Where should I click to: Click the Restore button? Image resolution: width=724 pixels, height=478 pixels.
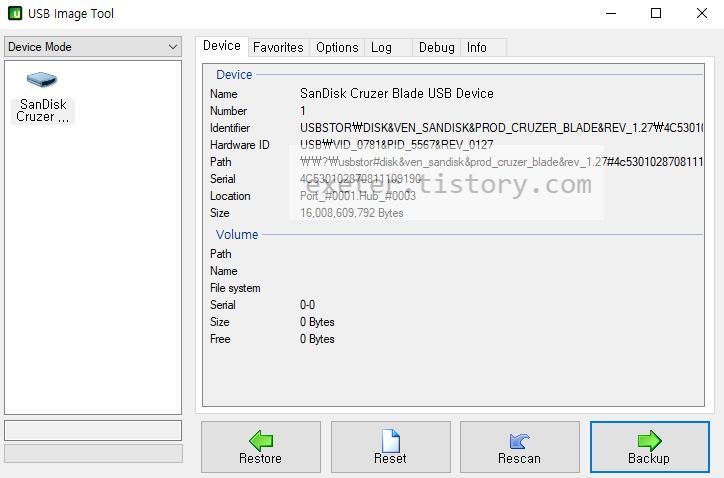(x=261, y=447)
